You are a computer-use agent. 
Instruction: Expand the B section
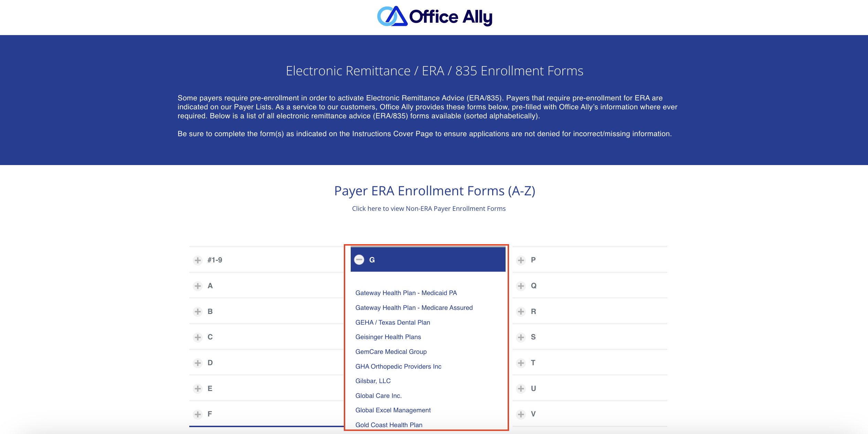point(198,311)
